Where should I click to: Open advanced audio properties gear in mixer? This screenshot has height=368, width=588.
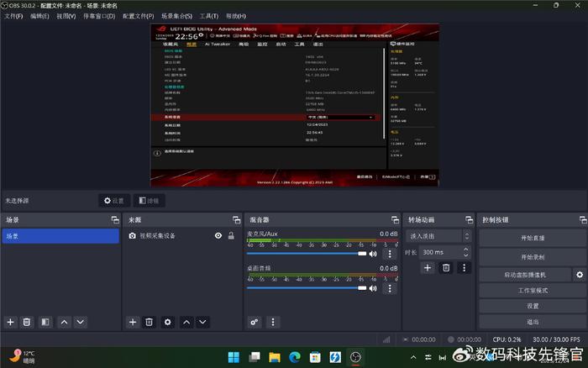[255, 322]
